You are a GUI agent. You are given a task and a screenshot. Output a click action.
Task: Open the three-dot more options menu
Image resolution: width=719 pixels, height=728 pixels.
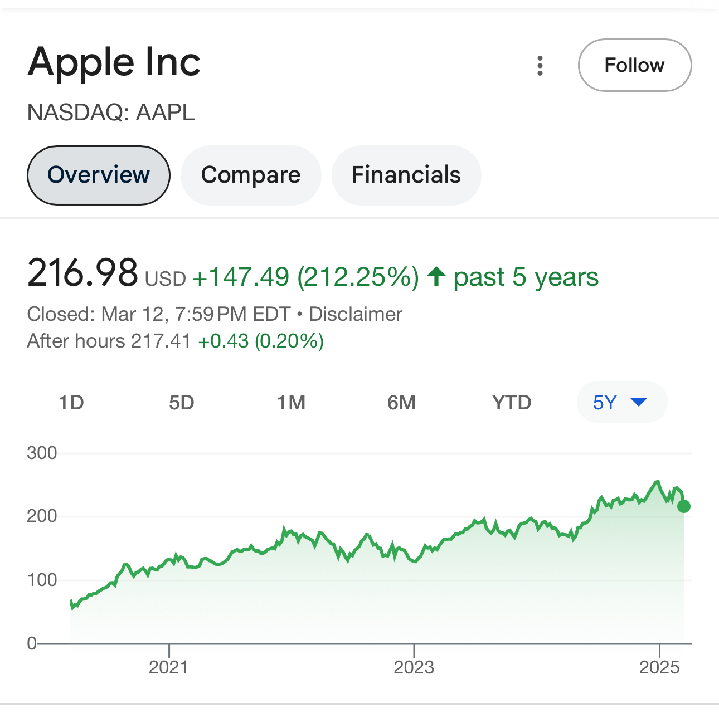pos(540,66)
